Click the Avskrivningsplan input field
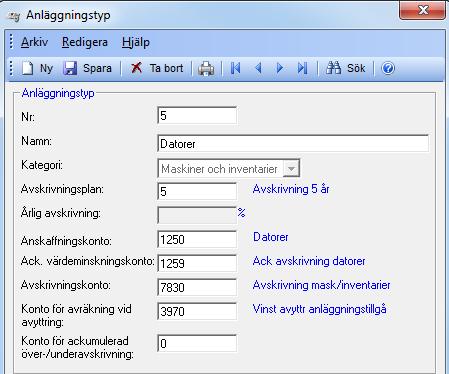449x374 pixels. click(x=197, y=191)
